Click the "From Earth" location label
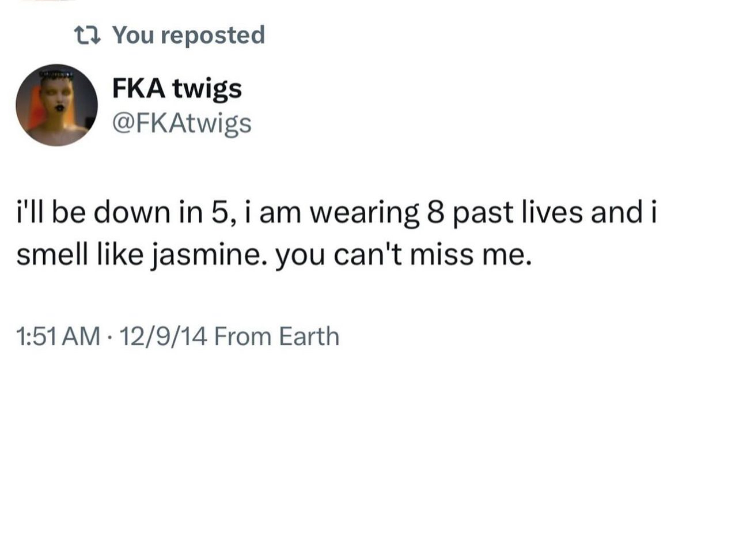743x560 pixels. (276, 336)
